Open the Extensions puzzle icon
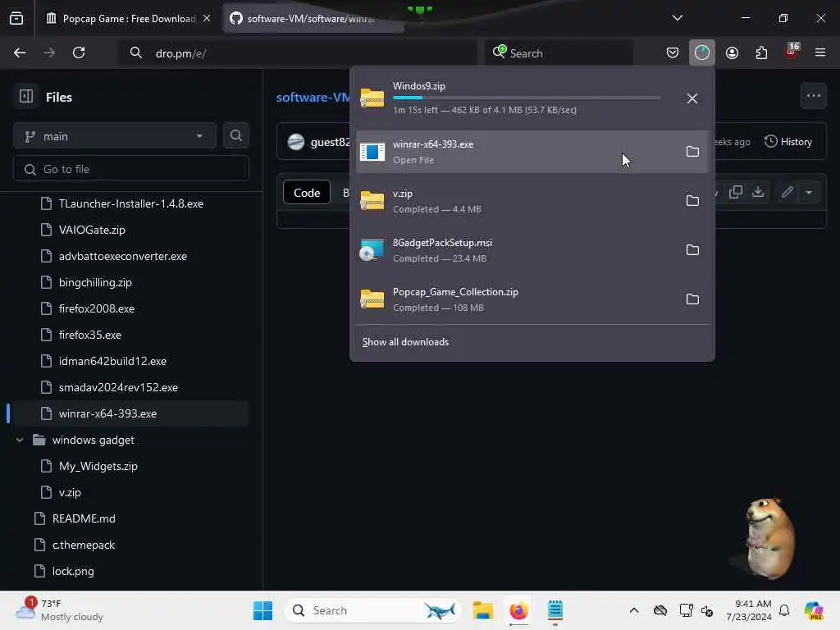 761,52
